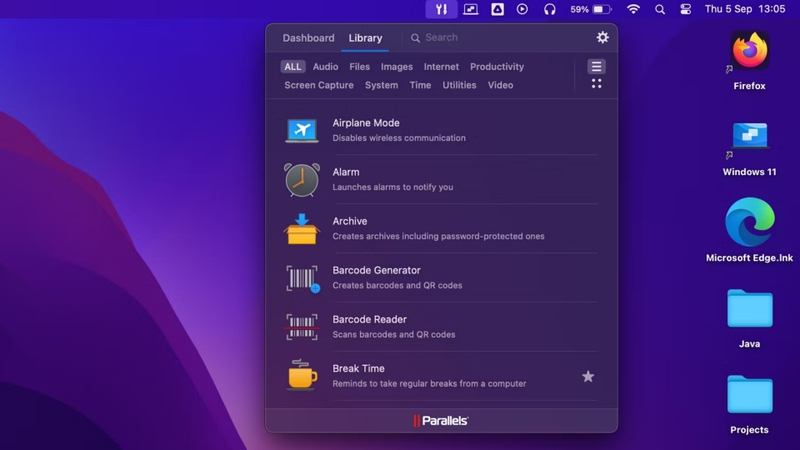The image size is (800, 450).
Task: Open Control Center in menu bar
Action: coord(686,9)
